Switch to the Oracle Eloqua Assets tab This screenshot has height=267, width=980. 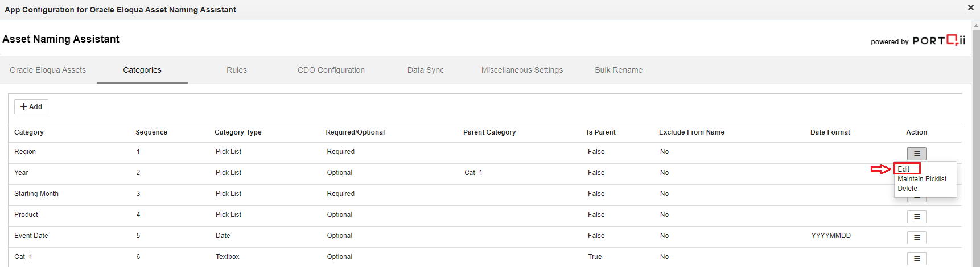pos(48,70)
